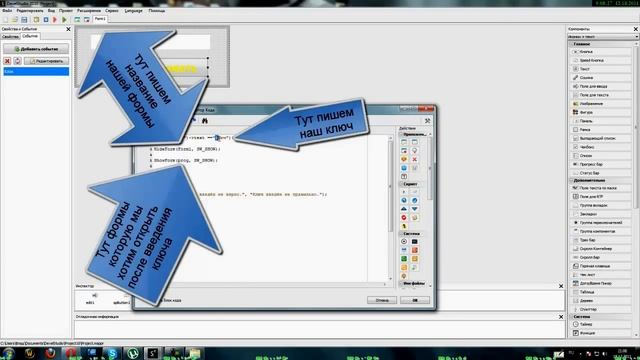Select the Form1 editor tab

tap(100, 19)
